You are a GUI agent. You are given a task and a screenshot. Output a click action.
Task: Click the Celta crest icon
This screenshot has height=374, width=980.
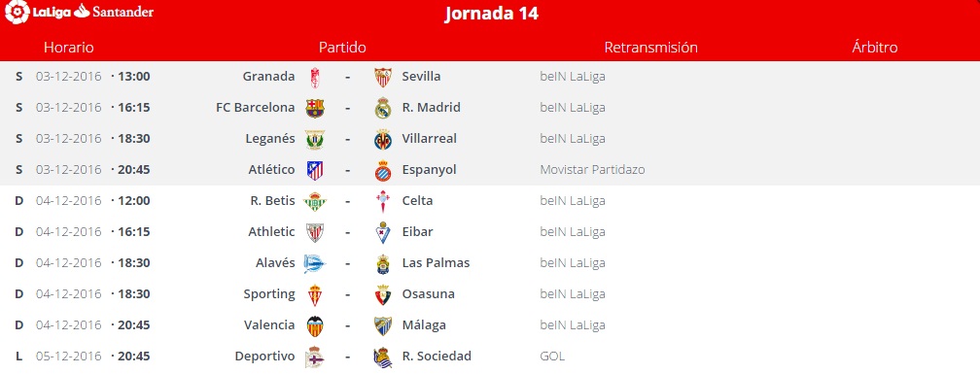(383, 202)
